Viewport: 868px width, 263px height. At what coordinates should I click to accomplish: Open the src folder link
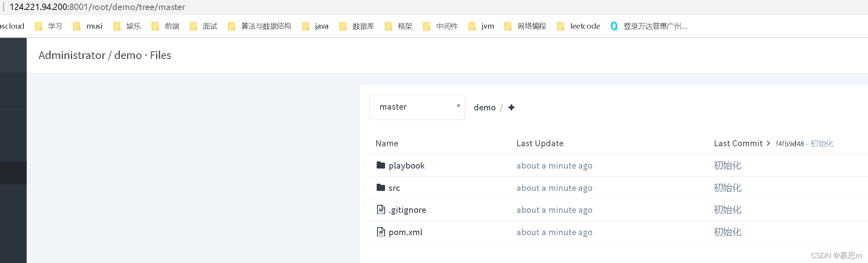(x=394, y=188)
